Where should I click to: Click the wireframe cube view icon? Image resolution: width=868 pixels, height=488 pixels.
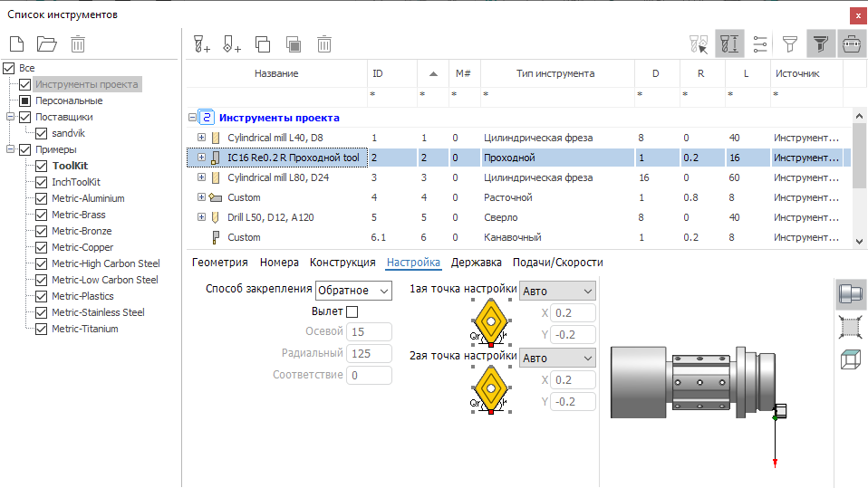click(850, 359)
